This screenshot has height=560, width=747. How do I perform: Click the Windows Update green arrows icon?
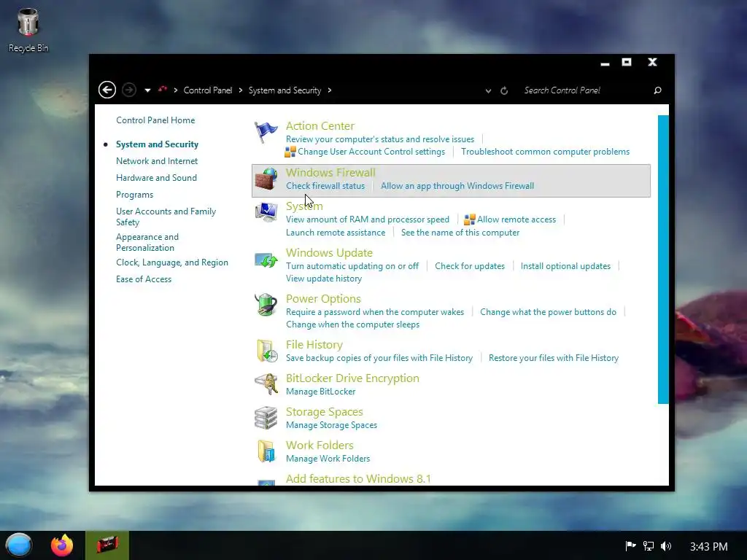click(266, 260)
